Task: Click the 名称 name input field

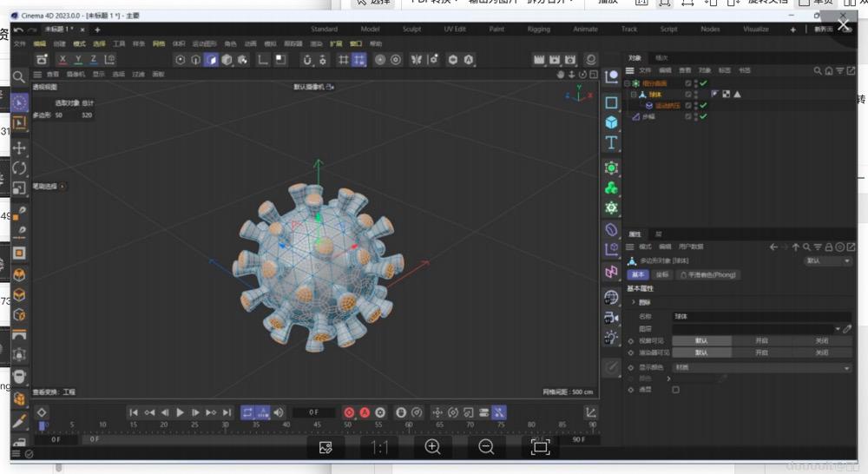Action: [759, 318]
